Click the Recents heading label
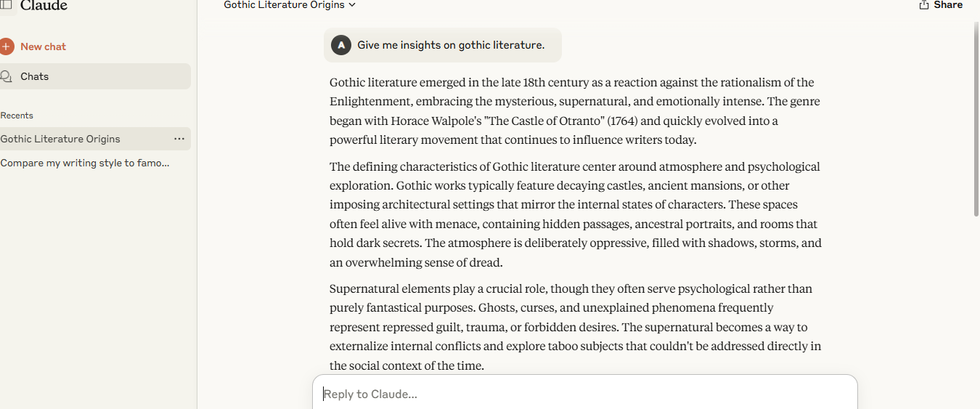This screenshot has width=980, height=409. point(17,116)
